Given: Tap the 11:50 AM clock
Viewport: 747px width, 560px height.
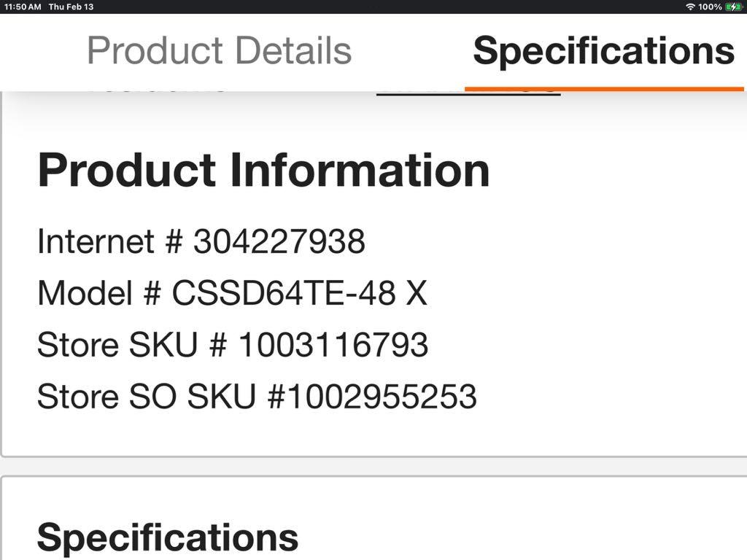Looking at the screenshot, I should [23, 7].
